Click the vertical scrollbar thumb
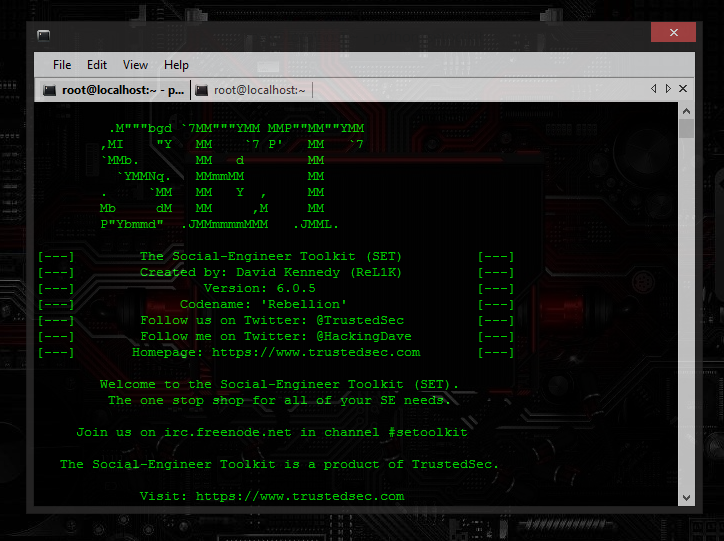 pos(687,129)
